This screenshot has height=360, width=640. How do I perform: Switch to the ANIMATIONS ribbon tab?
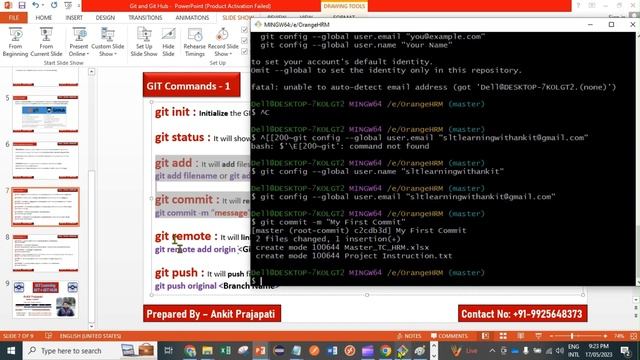[x=192, y=18]
